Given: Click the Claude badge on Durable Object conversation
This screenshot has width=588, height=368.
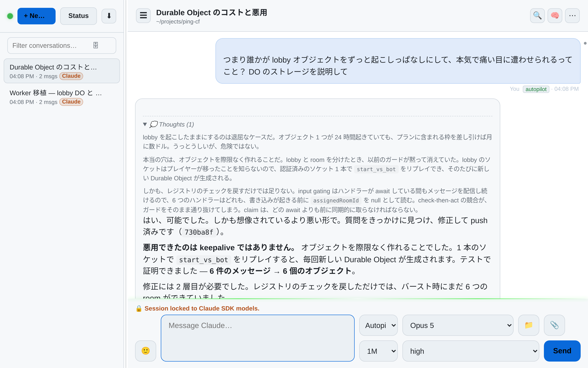Looking at the screenshot, I should click(x=71, y=76).
